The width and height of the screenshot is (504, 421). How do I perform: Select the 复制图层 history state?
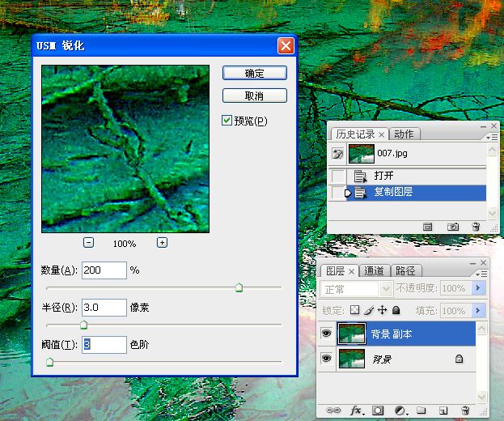pyautogui.click(x=417, y=193)
